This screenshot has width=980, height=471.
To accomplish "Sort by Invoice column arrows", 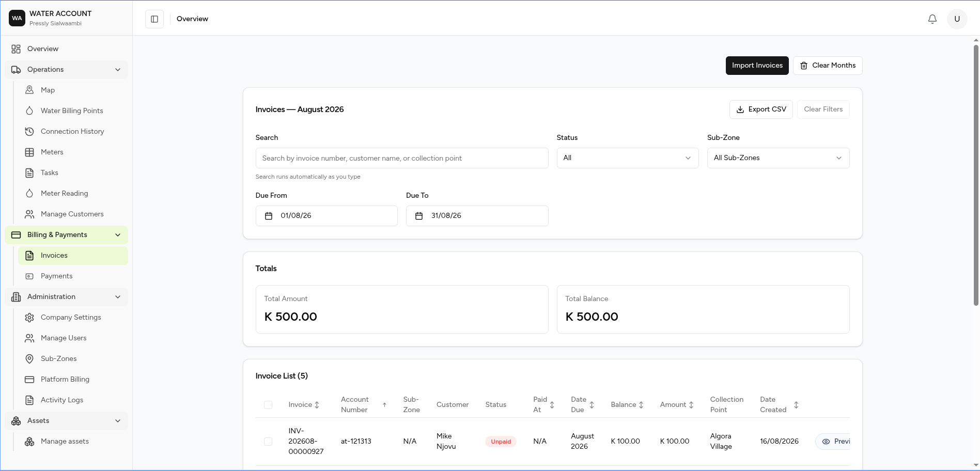I will click(x=317, y=405).
